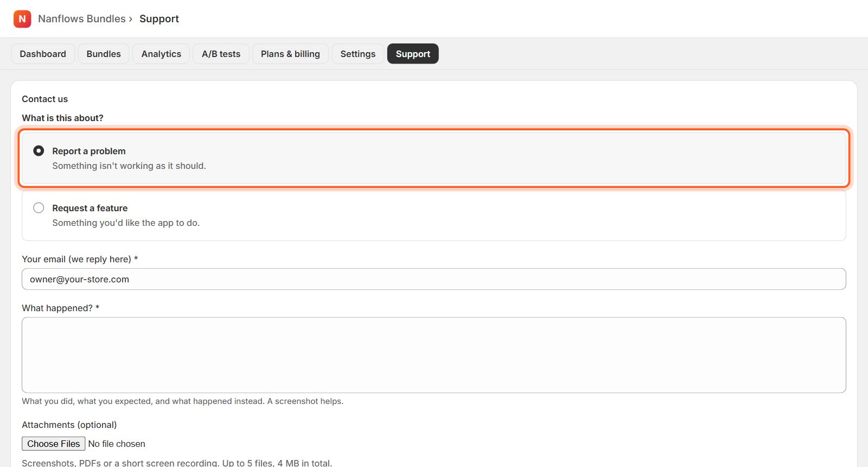Click the Choose Files button
The height and width of the screenshot is (467, 868).
[x=54, y=444]
